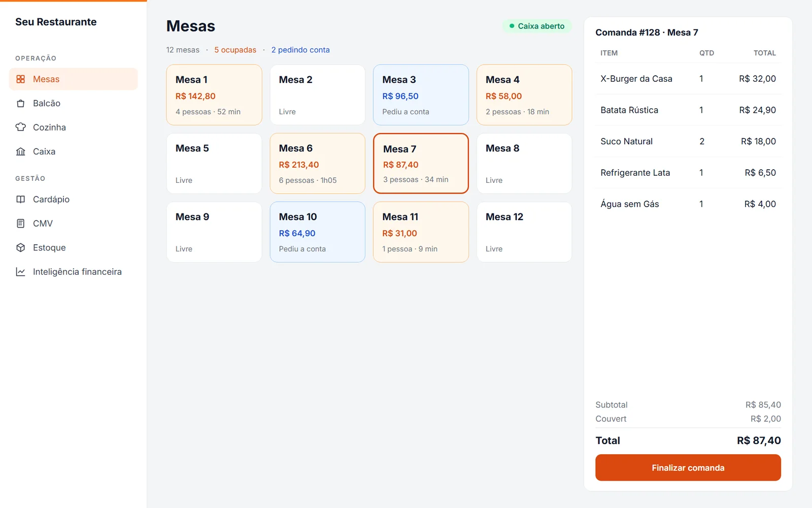Click the Total R$ 87,40 amount
This screenshot has width=812, height=508.
759,440
